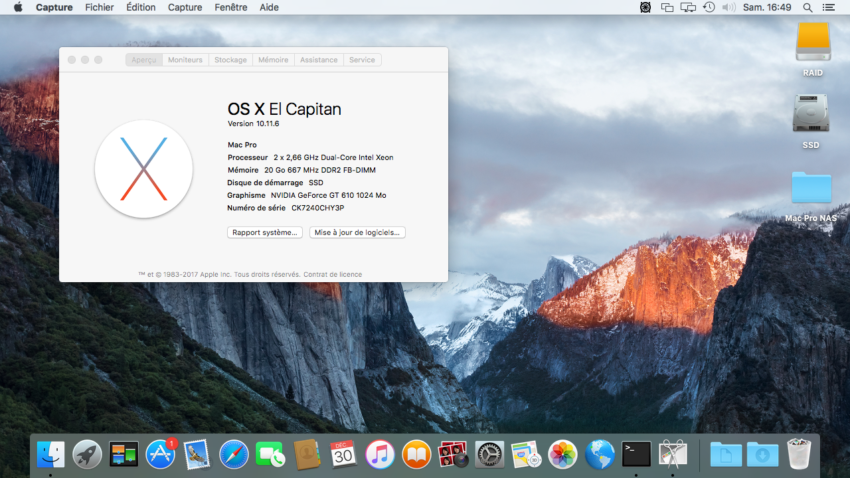
Task: Open System Preferences gear in dock
Action: (x=489, y=454)
